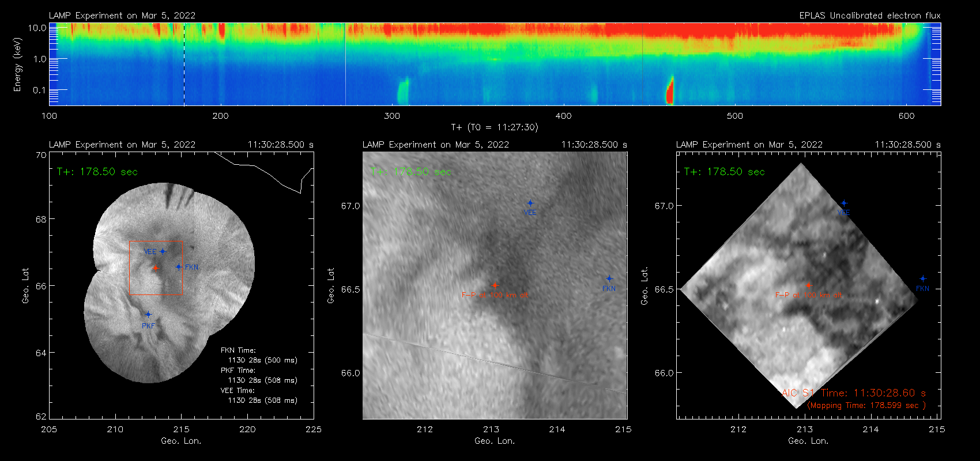The height and width of the screenshot is (461, 980).
Task: Click the spectrogram's 'LAMP Experiment' title
Action: (x=122, y=16)
